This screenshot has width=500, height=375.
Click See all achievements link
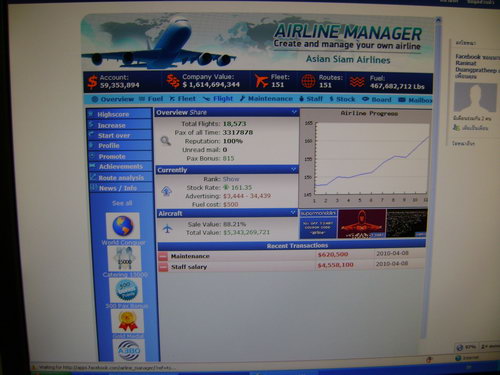coord(122,203)
